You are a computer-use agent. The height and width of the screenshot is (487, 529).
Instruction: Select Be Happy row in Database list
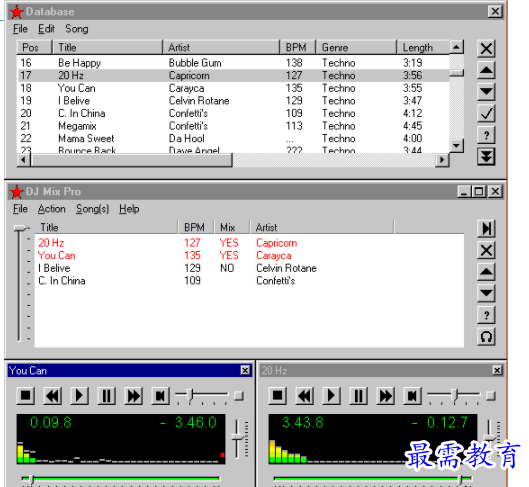click(x=233, y=63)
